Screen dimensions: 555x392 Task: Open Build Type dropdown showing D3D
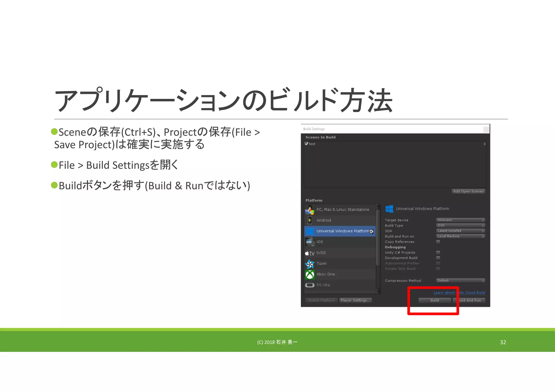tap(460, 226)
